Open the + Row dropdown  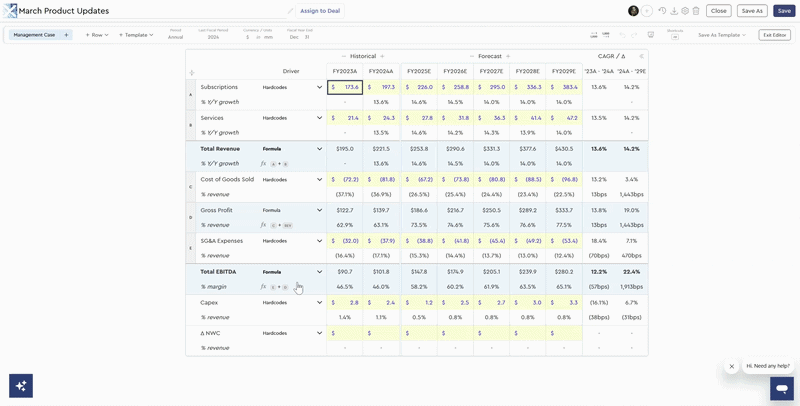tap(96, 35)
